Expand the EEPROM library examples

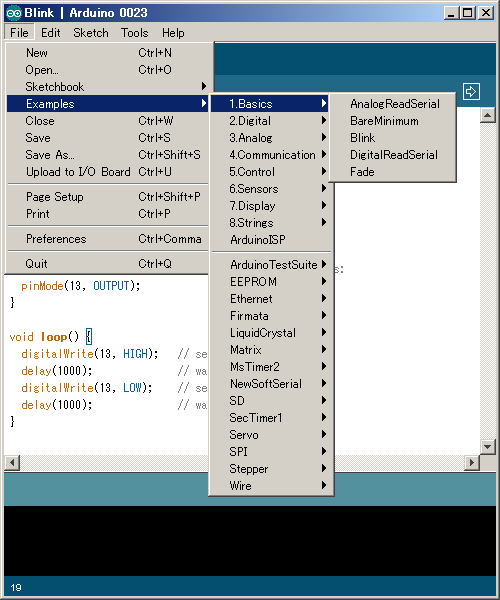271,282
